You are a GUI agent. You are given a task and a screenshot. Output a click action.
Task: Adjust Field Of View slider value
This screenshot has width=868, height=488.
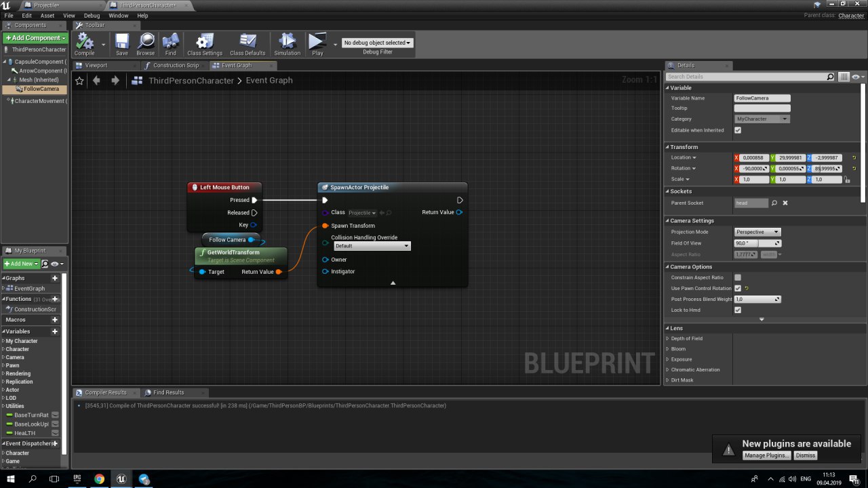[757, 243]
